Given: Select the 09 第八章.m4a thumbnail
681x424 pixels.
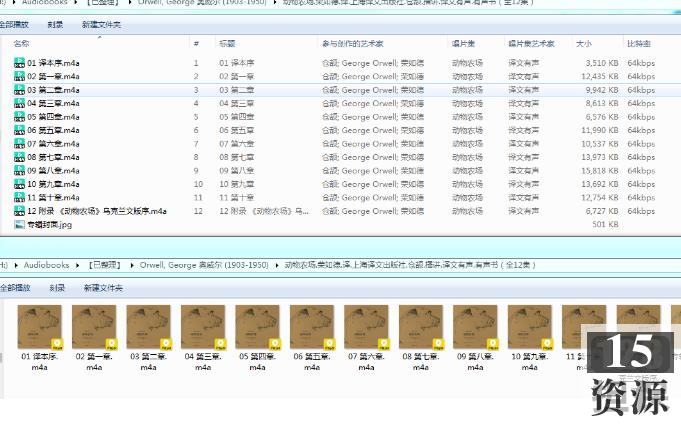Looking at the screenshot, I should pyautogui.click(x=475, y=327).
